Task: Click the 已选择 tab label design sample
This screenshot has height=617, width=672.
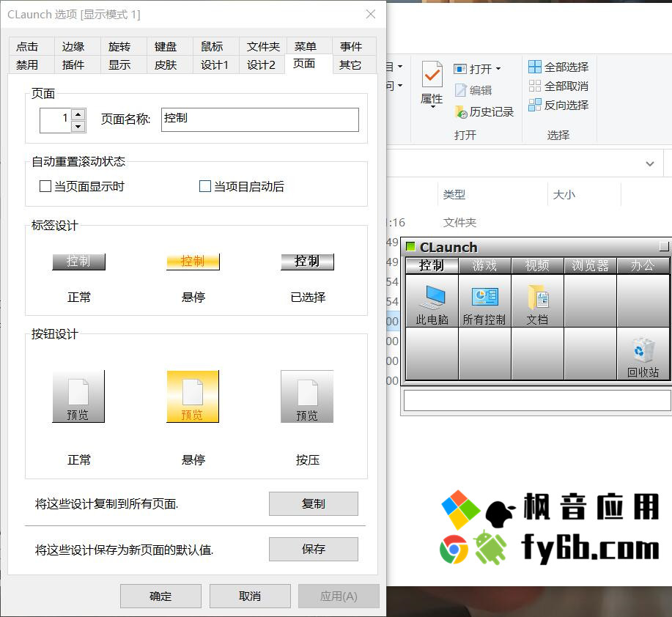Action: pyautogui.click(x=307, y=262)
